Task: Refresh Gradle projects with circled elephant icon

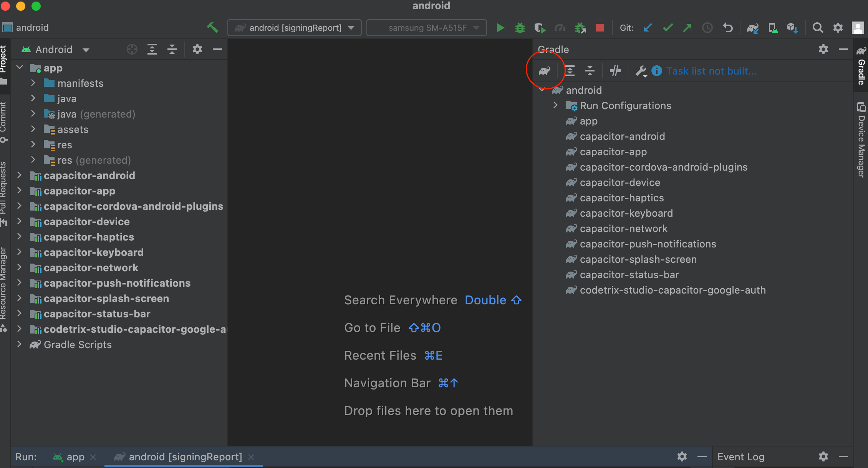Action: click(x=544, y=71)
